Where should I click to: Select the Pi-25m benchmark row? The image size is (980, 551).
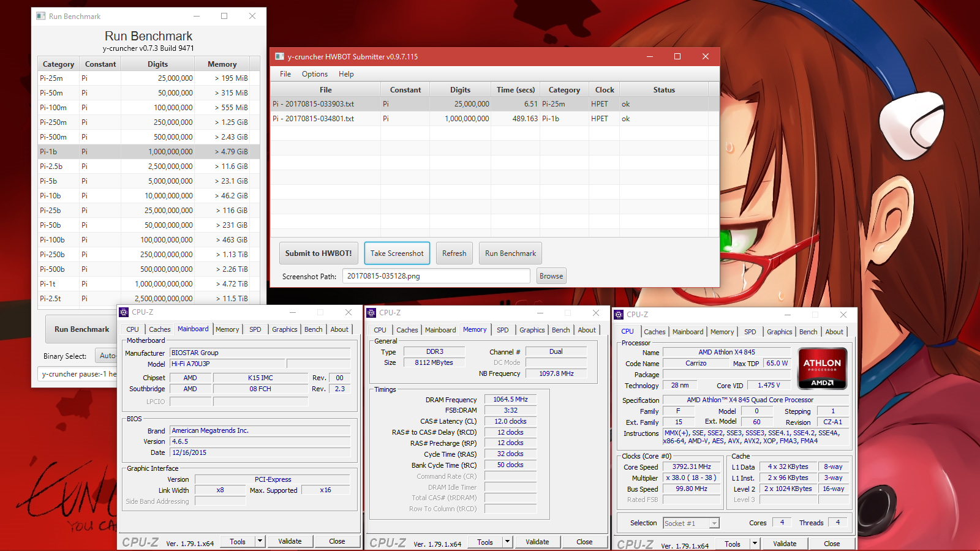tap(149, 78)
